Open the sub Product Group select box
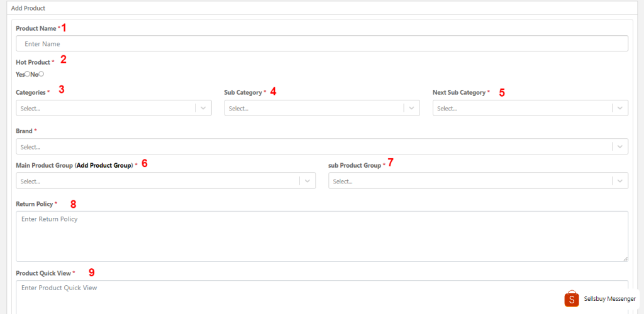The height and width of the screenshot is (314, 644). (x=478, y=181)
